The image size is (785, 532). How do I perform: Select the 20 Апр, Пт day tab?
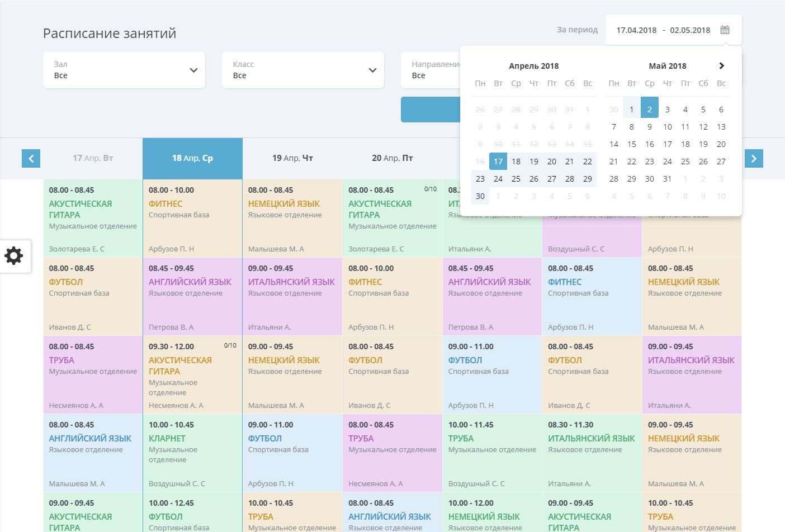(392, 158)
